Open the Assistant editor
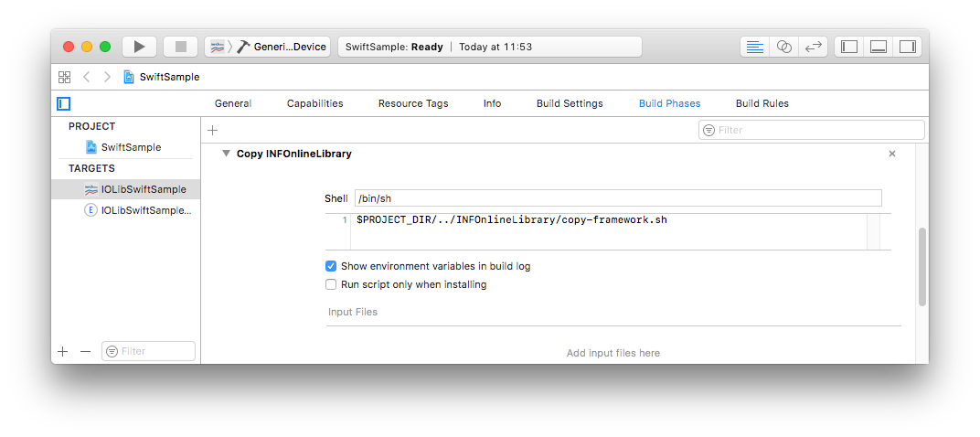This screenshot has height=437, width=980. tap(783, 47)
